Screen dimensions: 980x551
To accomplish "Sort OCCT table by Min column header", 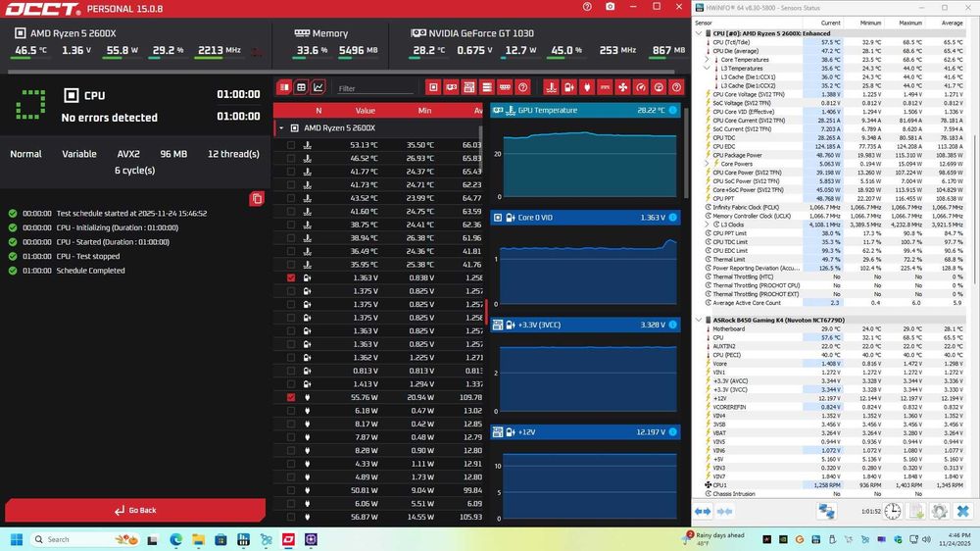I will [424, 111].
